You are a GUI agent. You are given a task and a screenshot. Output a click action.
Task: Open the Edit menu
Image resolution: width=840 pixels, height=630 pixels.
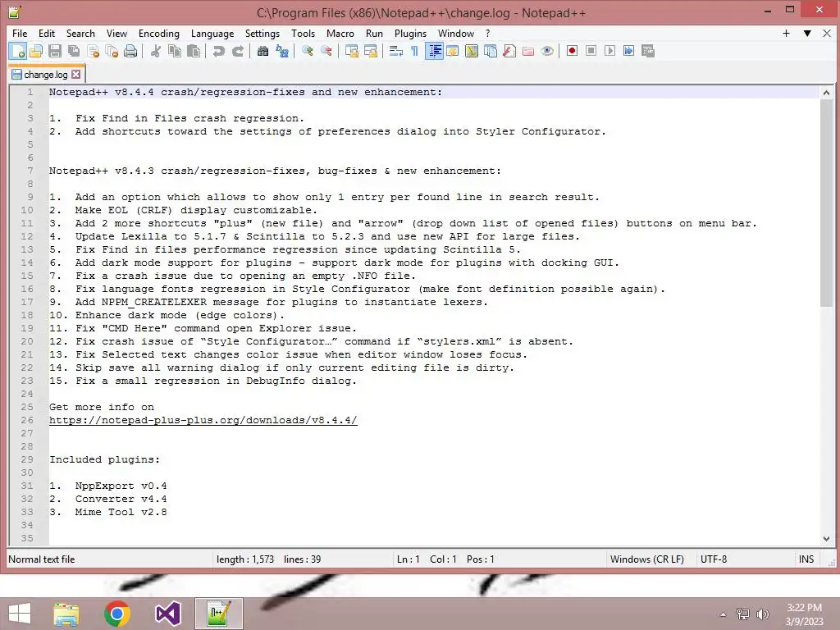pyautogui.click(x=47, y=33)
